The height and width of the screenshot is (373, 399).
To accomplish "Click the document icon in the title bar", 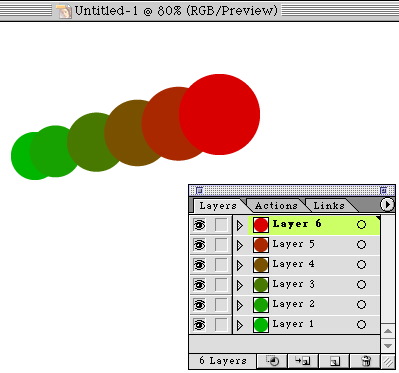I will pyautogui.click(x=63, y=11).
